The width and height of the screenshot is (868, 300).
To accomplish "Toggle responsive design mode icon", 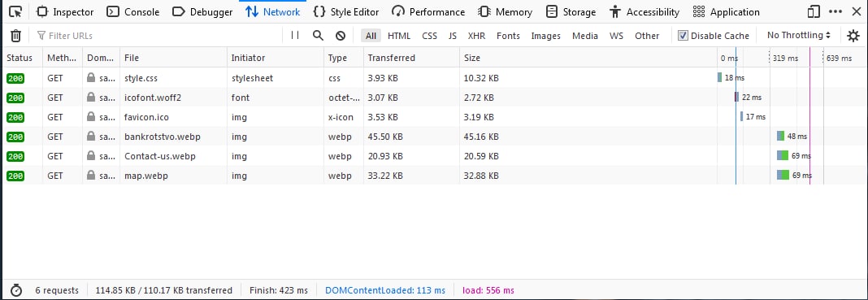I will point(814,11).
